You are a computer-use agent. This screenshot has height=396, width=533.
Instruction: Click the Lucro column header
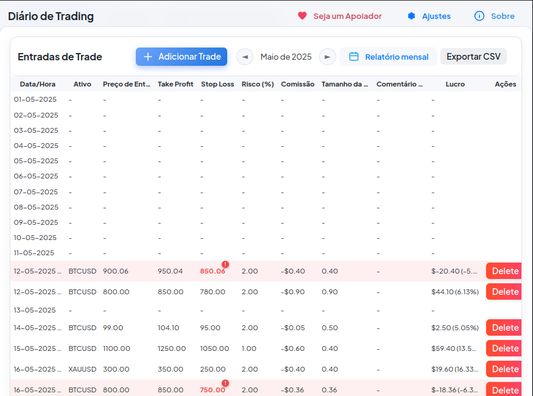tap(455, 84)
